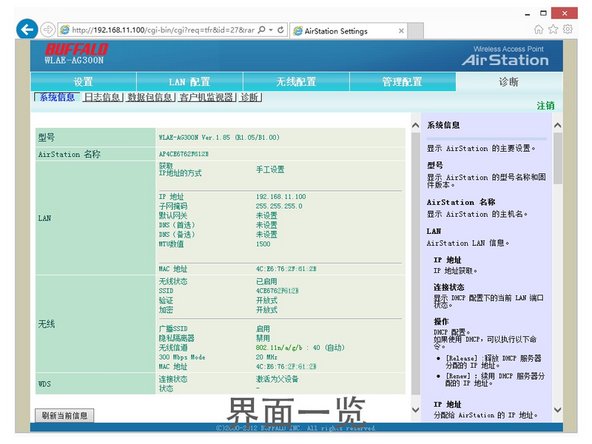Click the 手工设置 value text
This screenshot has width=592, height=444.
click(270, 170)
